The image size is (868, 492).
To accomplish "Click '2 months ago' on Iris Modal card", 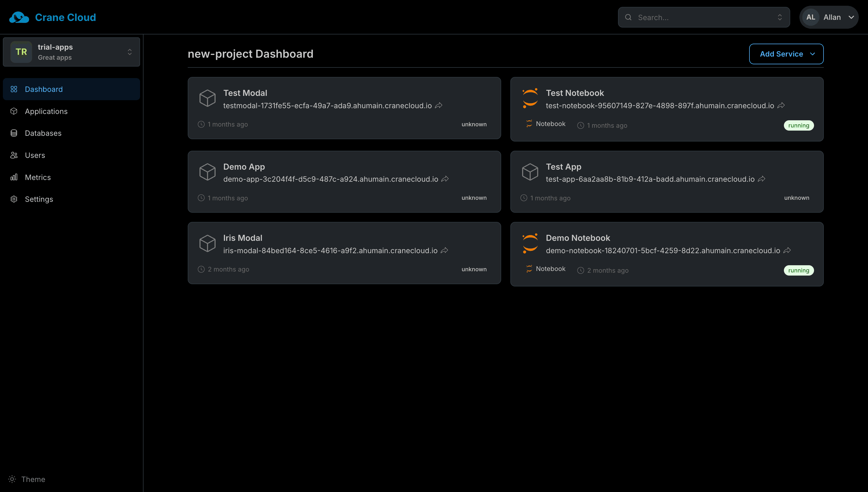I will [x=228, y=269].
